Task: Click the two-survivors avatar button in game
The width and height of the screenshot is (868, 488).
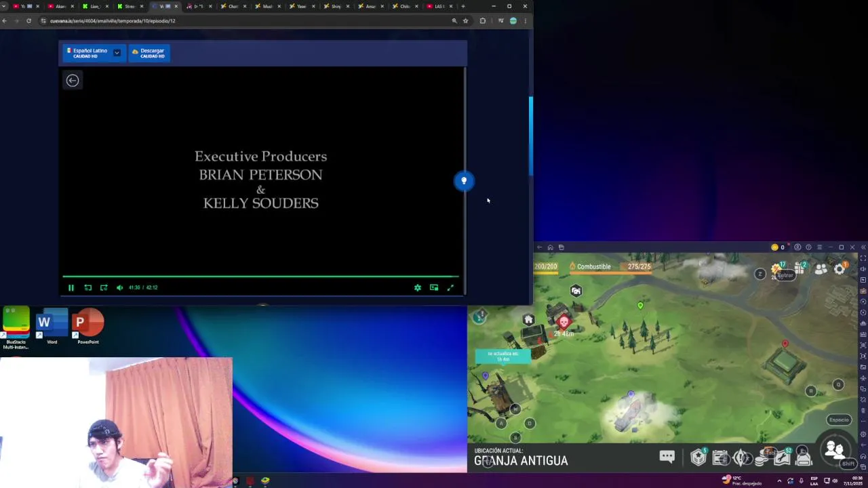Action: tap(835, 450)
